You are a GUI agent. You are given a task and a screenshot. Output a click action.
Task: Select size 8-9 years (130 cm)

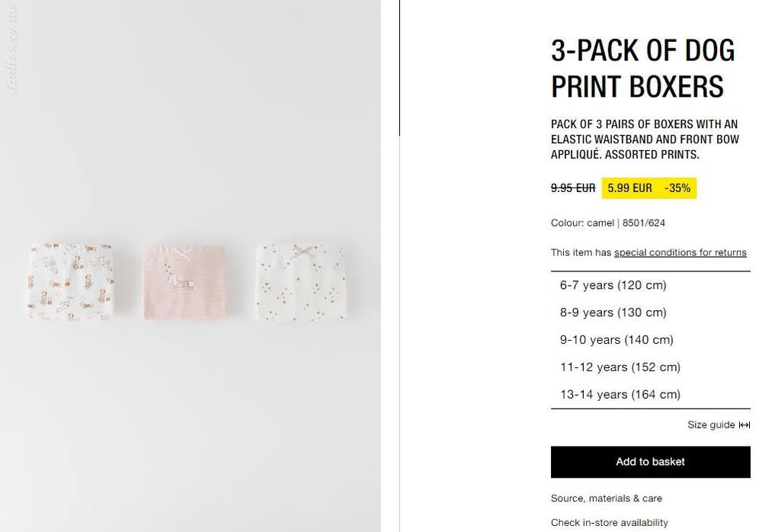[x=650, y=312]
